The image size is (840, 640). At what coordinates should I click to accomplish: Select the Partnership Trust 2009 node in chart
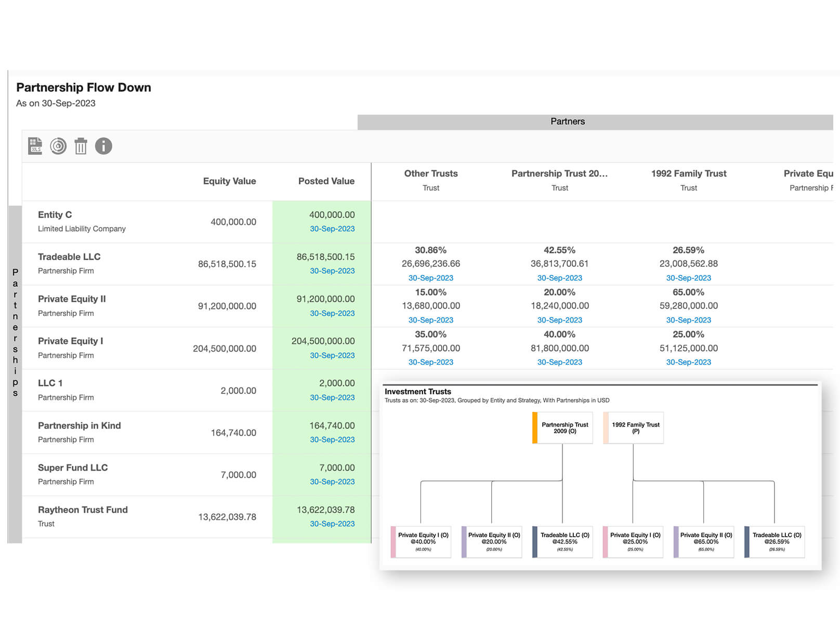(565, 428)
